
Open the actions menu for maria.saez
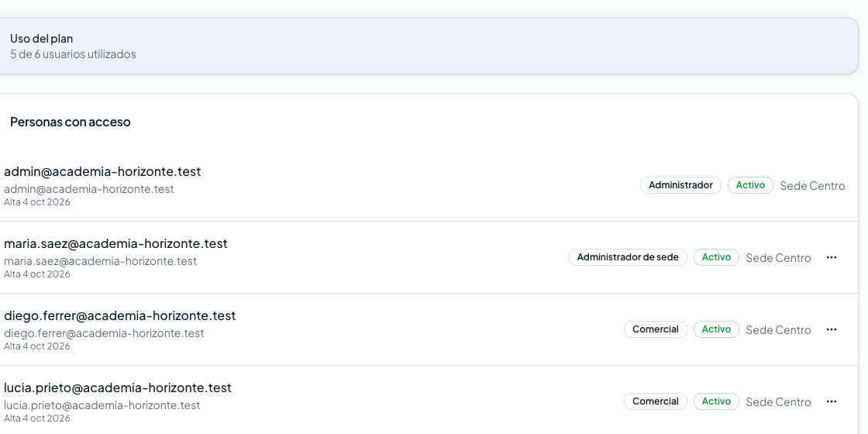[831, 257]
